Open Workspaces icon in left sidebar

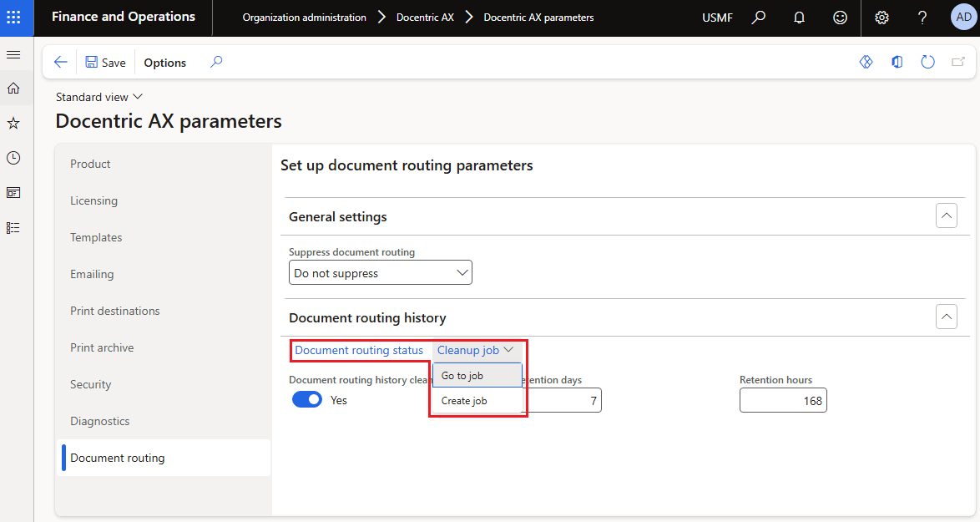(13, 192)
